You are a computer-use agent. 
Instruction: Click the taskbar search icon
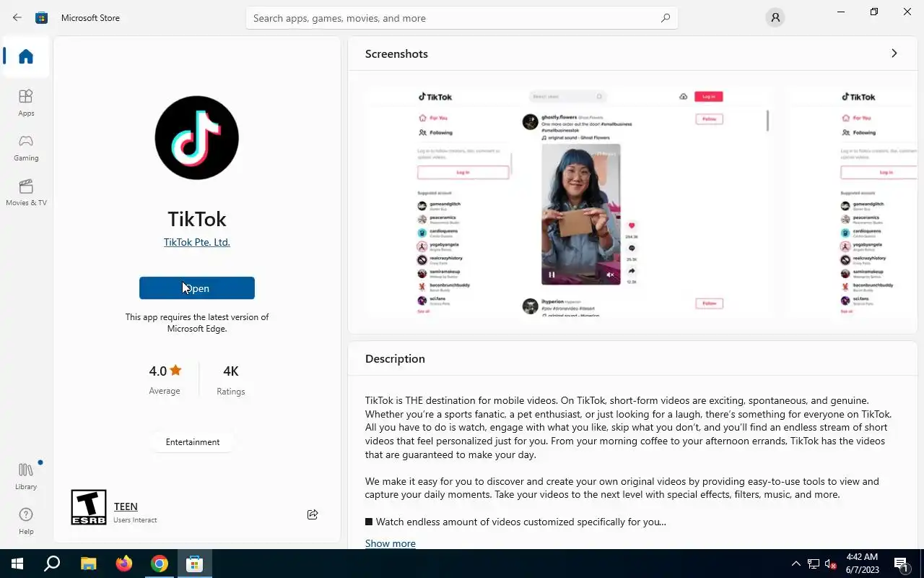(x=52, y=564)
